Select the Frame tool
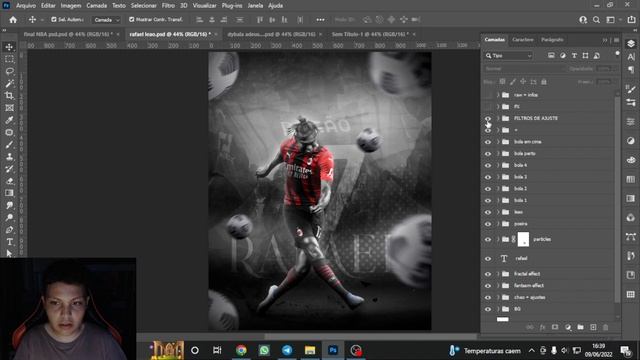Viewport: 640px width, 360px height. (9, 108)
